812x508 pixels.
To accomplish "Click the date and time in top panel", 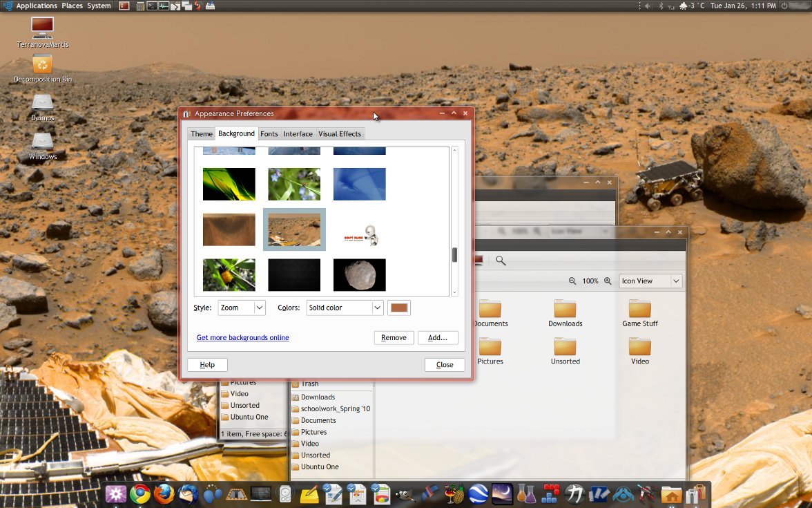I will (x=743, y=6).
